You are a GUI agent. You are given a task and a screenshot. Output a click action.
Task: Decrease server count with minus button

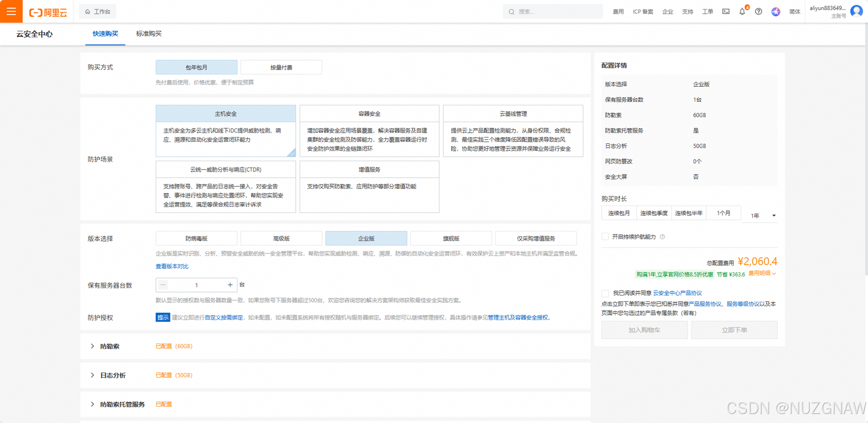(163, 285)
